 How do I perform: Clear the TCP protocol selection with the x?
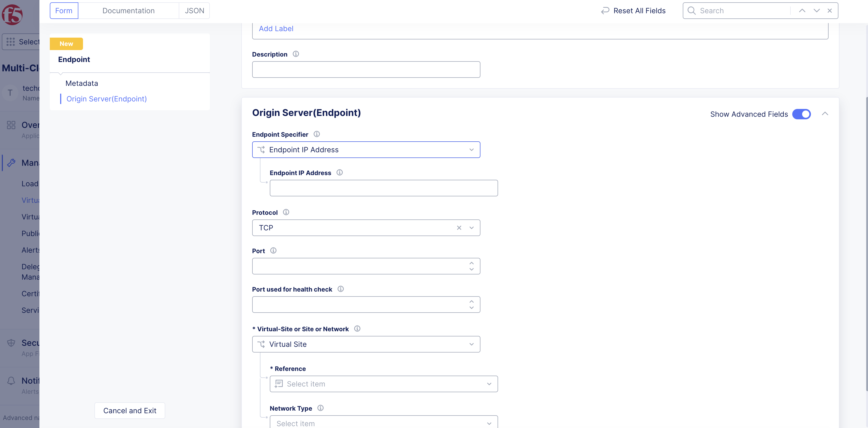click(x=459, y=227)
